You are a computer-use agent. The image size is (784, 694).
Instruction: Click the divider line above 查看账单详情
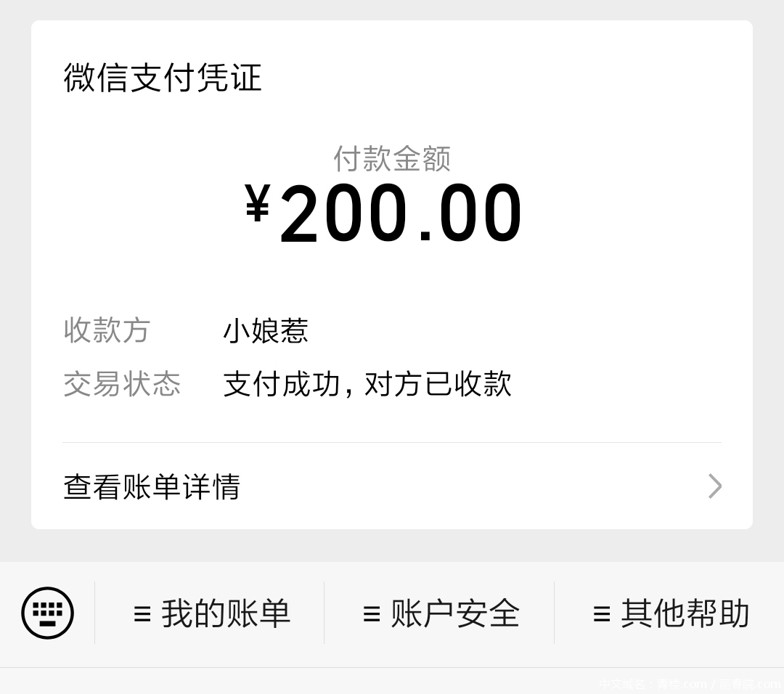(392, 442)
